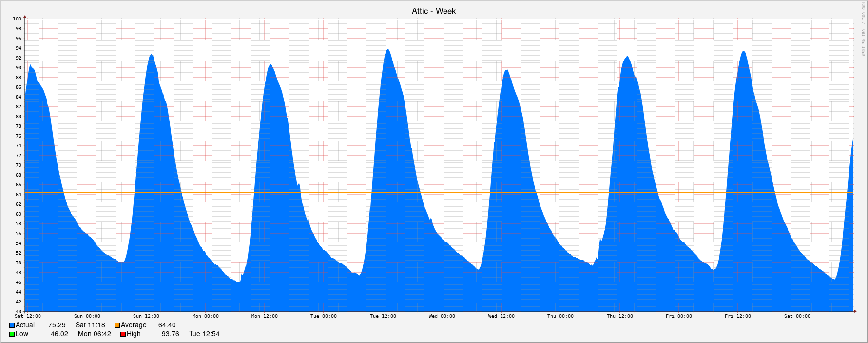
Task: Click the 'Wed 00:00' x-axis label
Action: [442, 316]
